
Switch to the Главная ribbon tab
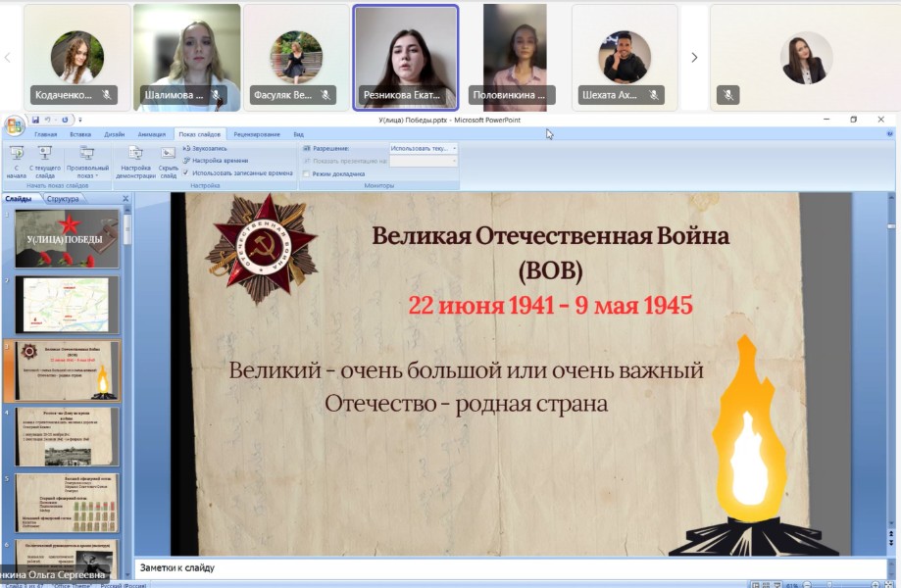coord(46,134)
